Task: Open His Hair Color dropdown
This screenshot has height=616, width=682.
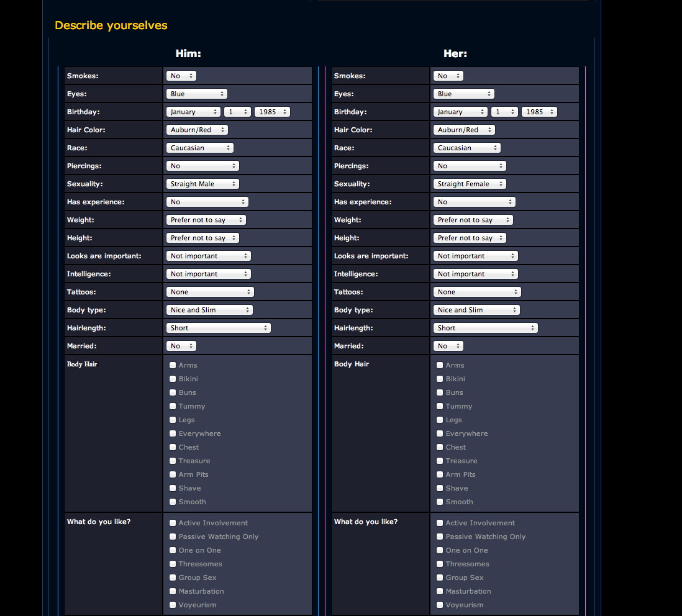Action: click(197, 130)
